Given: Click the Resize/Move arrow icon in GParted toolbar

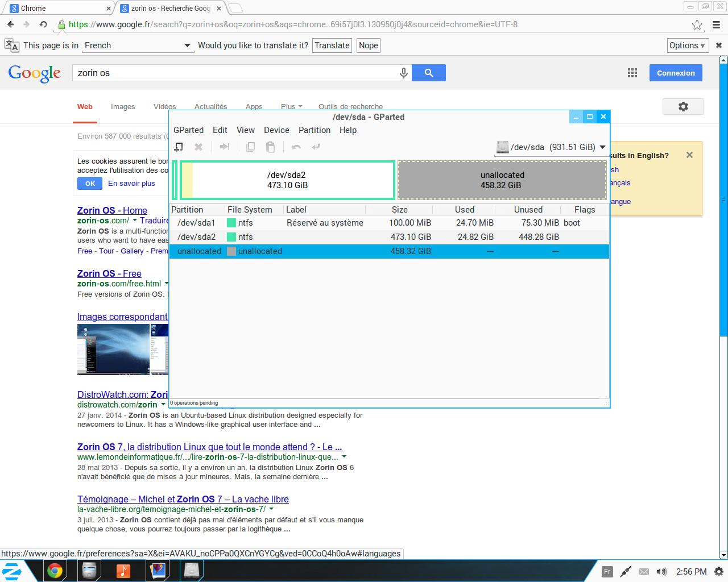Looking at the screenshot, I should 225,147.
